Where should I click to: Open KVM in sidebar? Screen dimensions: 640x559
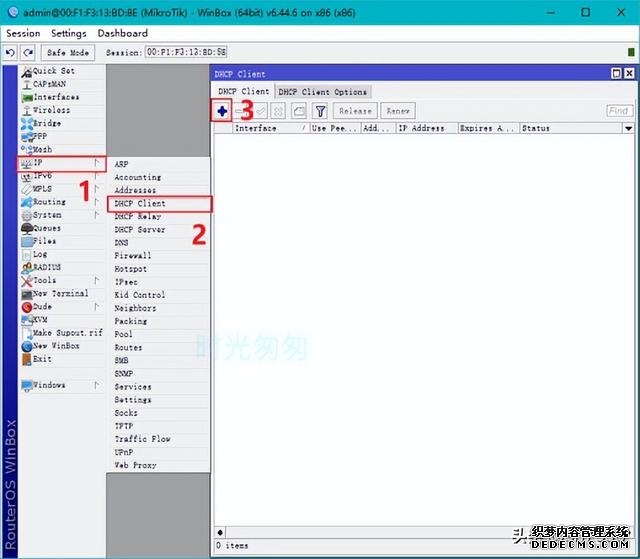coord(62,319)
